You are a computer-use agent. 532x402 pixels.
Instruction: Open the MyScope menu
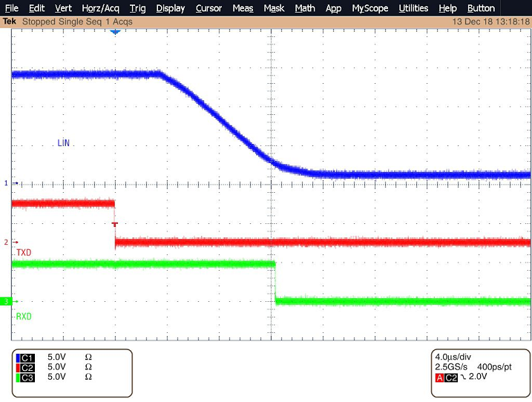point(370,8)
